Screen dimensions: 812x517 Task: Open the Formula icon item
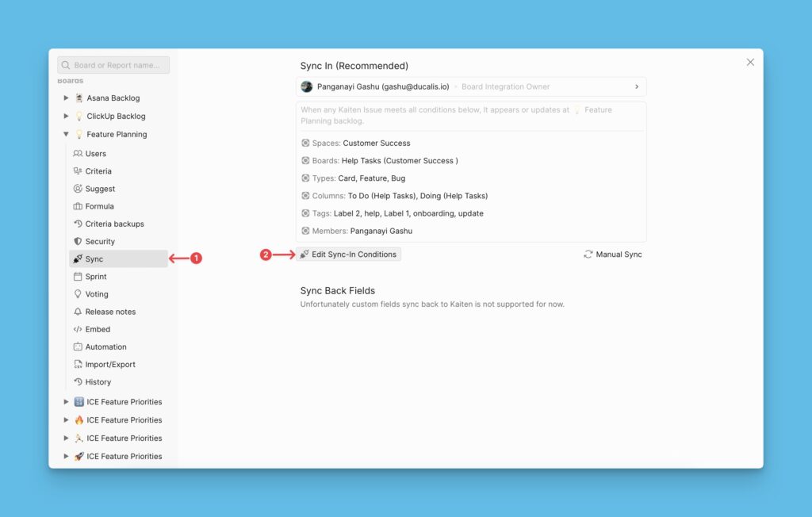coord(78,206)
